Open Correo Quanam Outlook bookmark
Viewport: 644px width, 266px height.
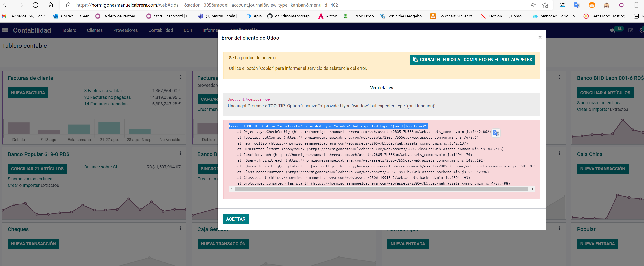click(71, 16)
